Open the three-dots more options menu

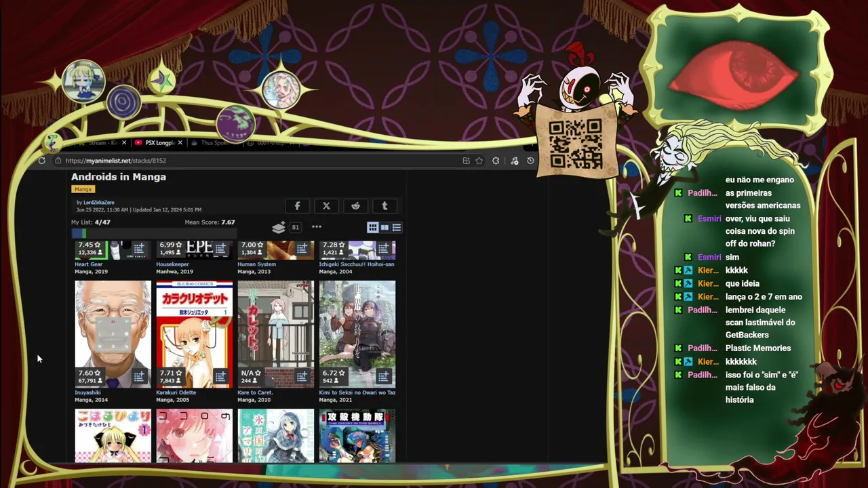click(317, 227)
